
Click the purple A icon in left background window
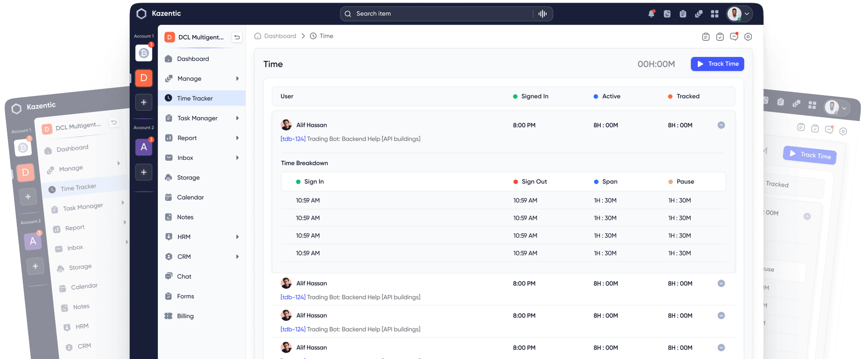33,241
